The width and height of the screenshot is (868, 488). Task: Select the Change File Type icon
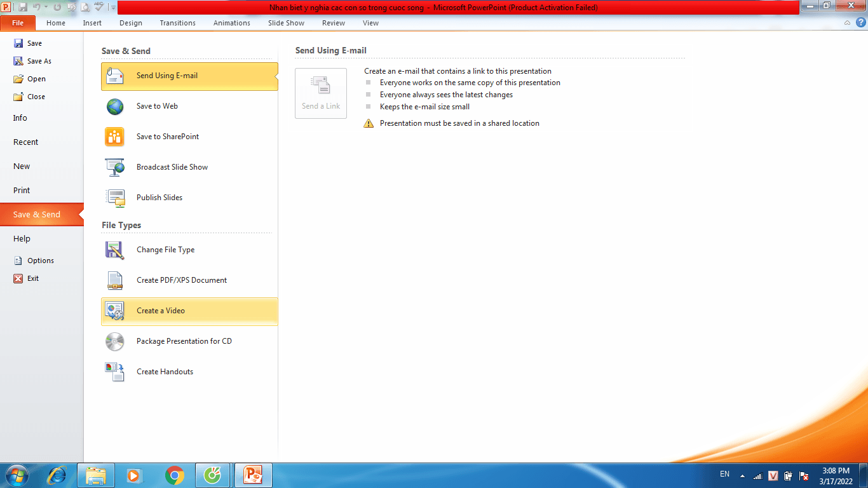[x=115, y=250]
